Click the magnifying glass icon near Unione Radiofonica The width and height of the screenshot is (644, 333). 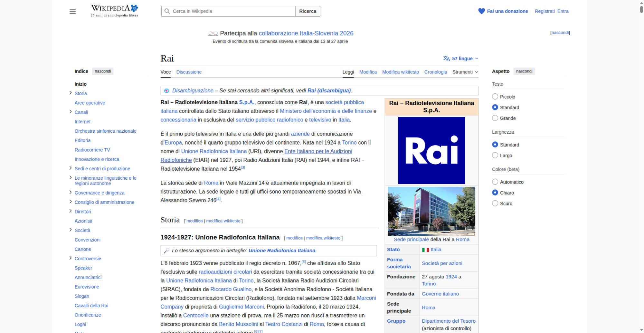(x=166, y=251)
